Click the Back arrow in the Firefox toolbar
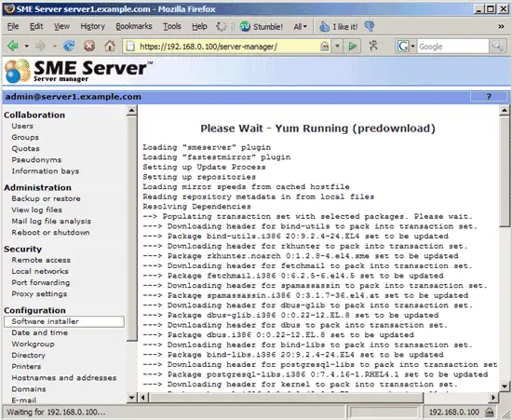This screenshot has width=512, height=420. click(x=13, y=46)
